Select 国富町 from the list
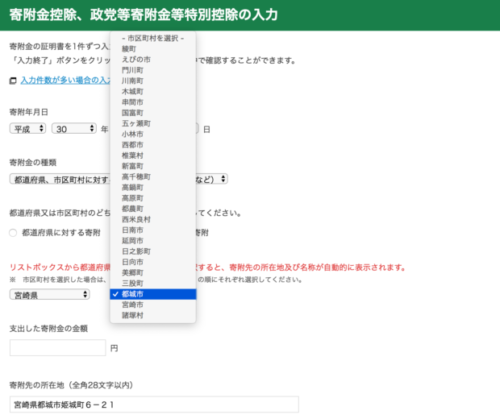This screenshot has height=419, width=500. [x=153, y=113]
